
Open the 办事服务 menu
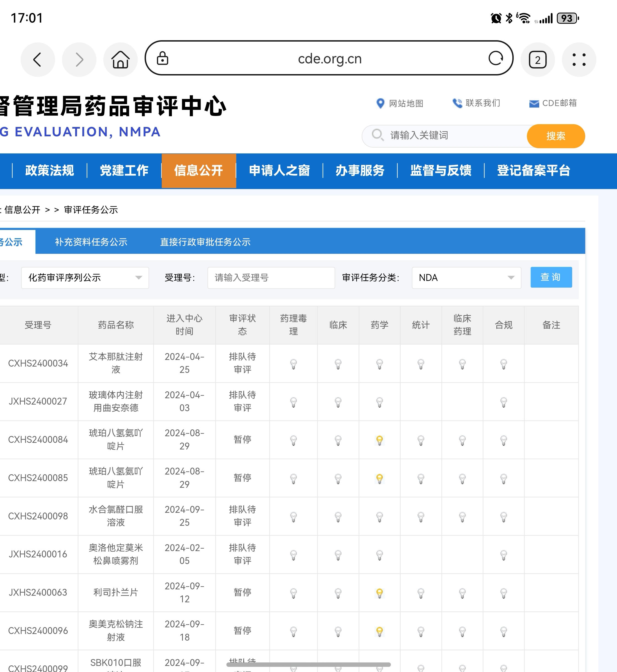pyautogui.click(x=360, y=170)
